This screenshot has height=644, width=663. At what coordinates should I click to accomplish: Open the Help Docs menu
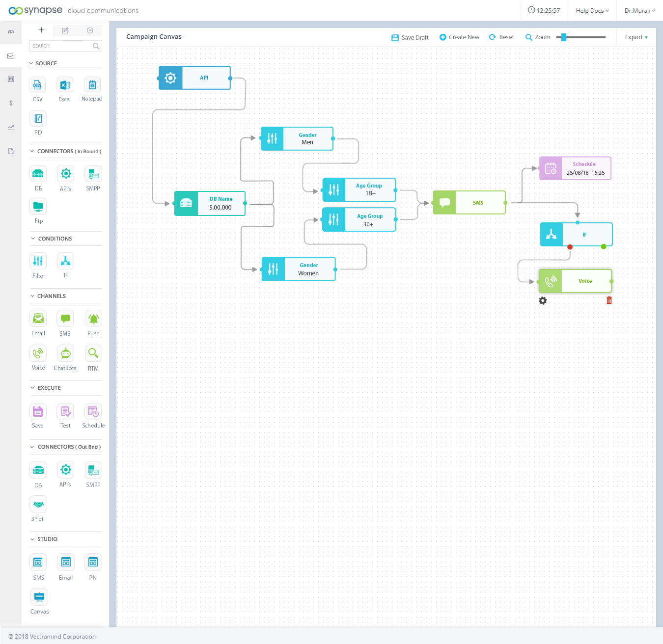click(592, 11)
